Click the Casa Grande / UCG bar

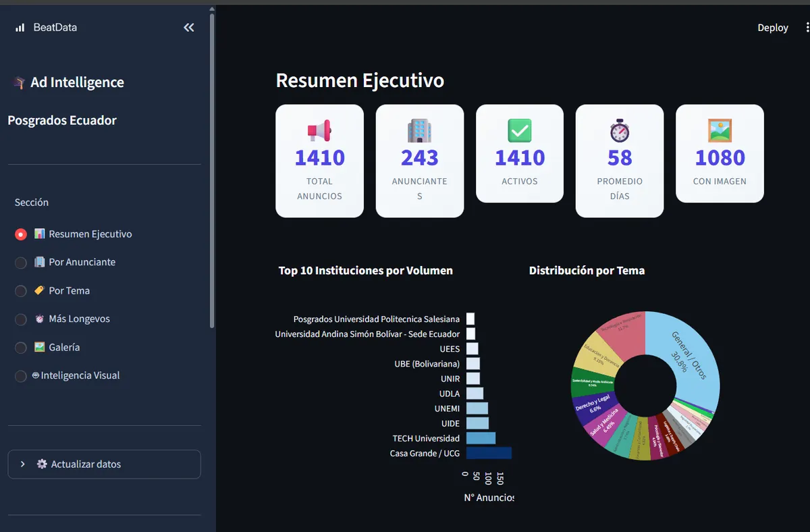(x=489, y=453)
